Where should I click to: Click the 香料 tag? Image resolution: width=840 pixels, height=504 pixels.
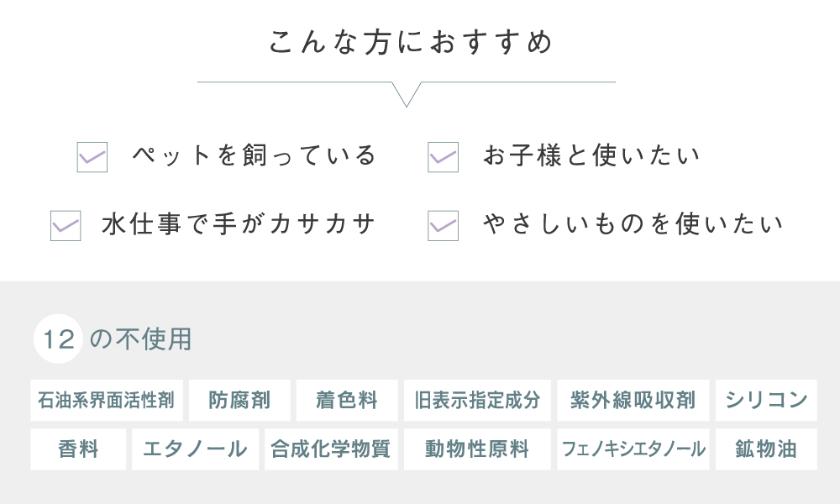(x=78, y=449)
